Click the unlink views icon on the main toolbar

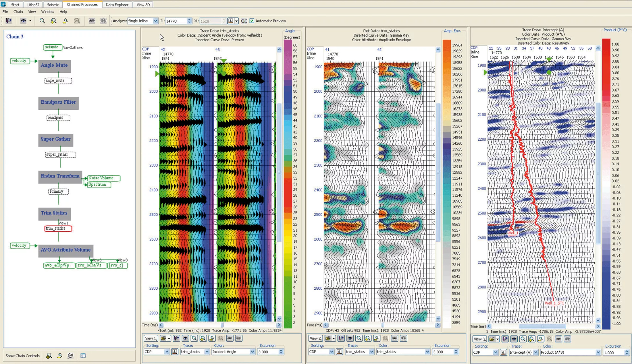tap(104, 21)
